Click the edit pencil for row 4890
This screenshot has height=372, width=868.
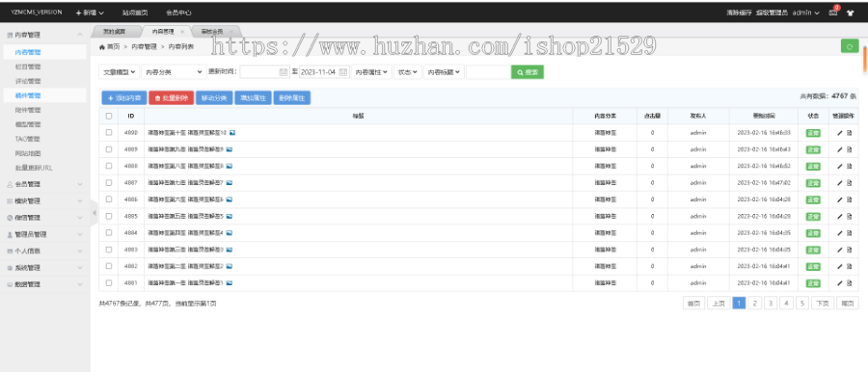coord(839,133)
